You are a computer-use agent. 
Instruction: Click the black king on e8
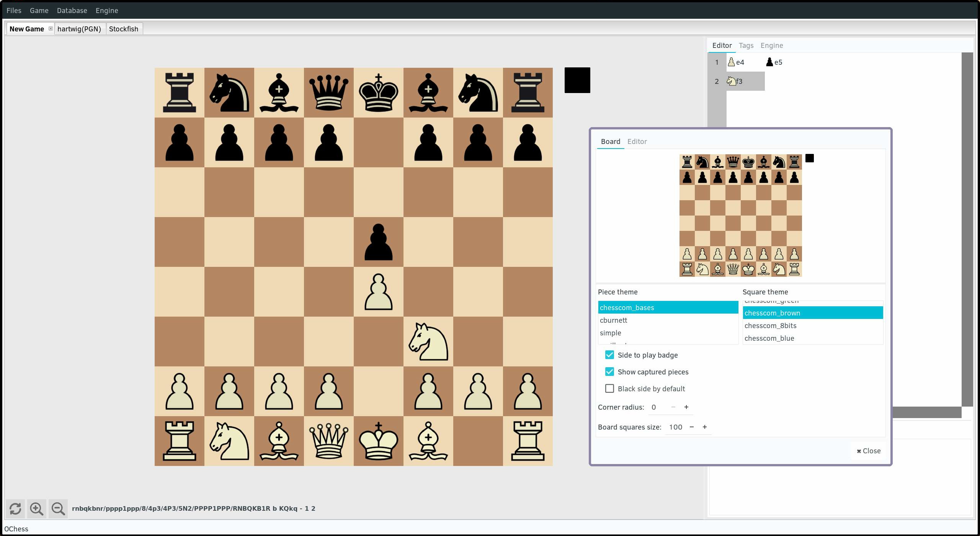coord(378,93)
